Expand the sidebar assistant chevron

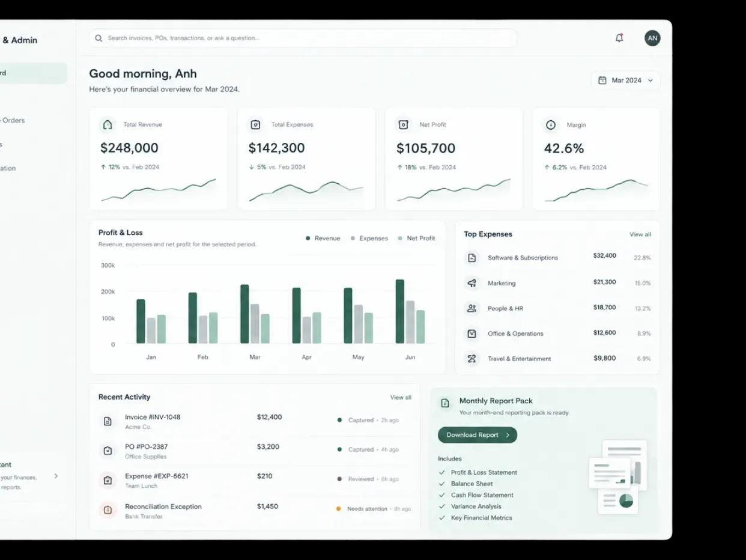[56, 476]
